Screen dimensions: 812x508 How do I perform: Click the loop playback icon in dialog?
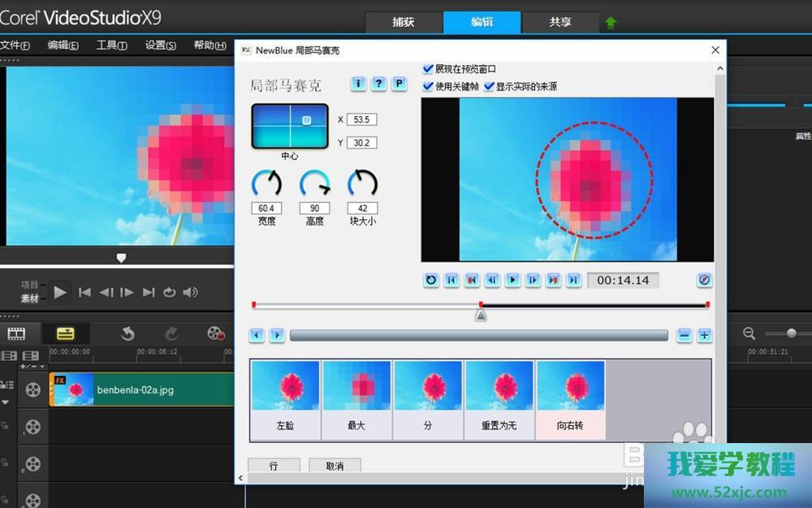point(431,280)
